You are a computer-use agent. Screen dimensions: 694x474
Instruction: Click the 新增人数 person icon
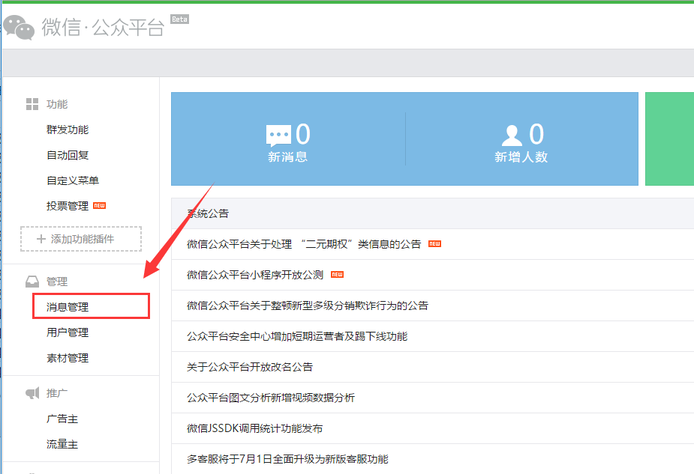coord(512,135)
